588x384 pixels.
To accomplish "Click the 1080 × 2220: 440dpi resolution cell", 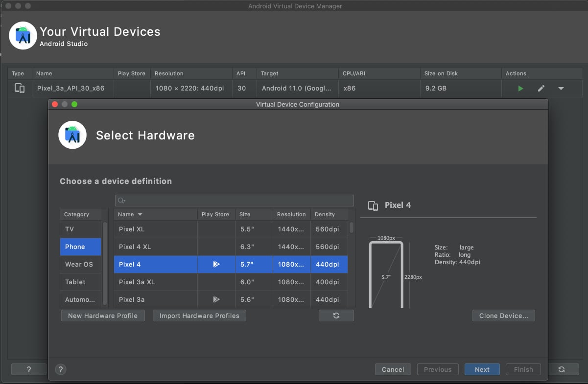I will (191, 89).
